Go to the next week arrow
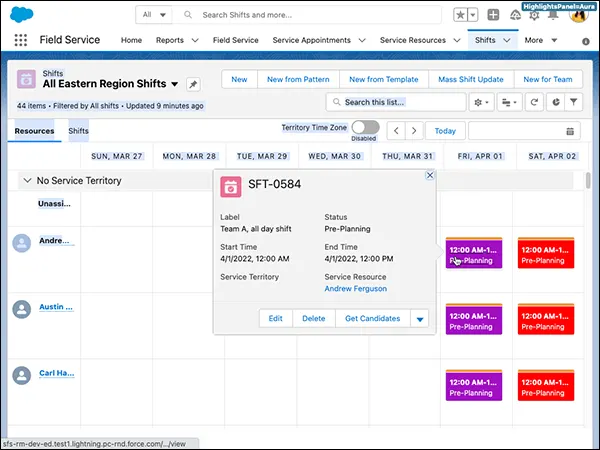Screen dimensions: 600x450 click(414, 131)
